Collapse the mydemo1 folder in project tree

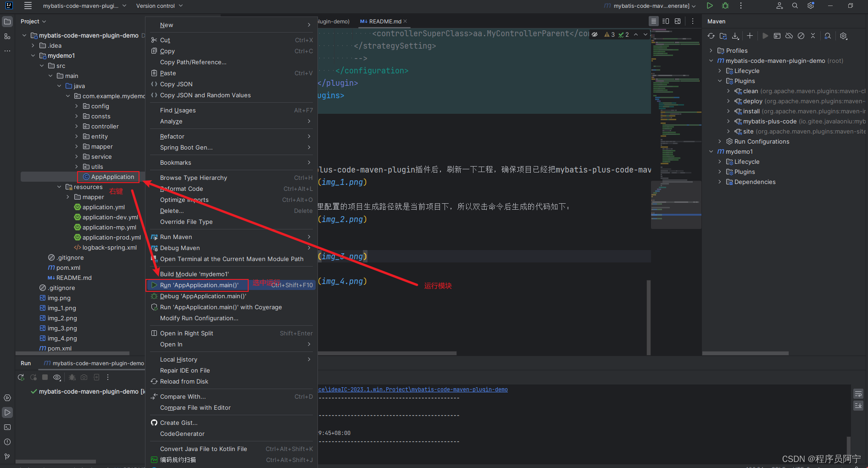pyautogui.click(x=33, y=56)
